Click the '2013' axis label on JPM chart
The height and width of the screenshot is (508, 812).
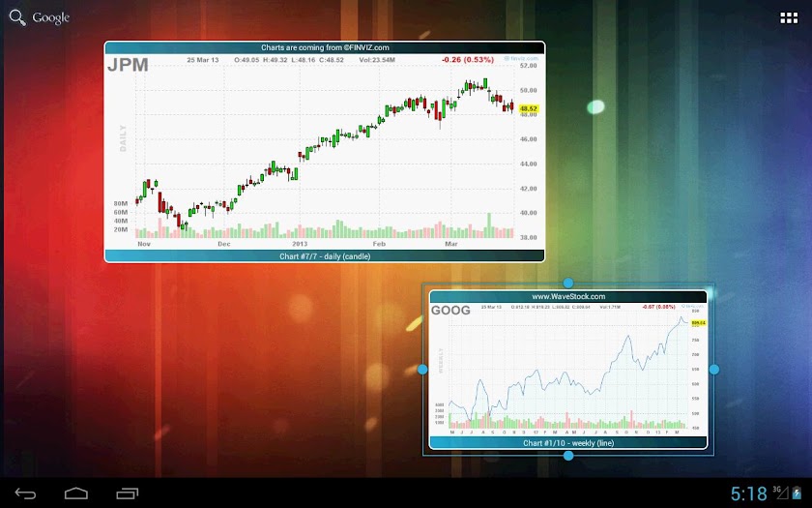(x=300, y=244)
